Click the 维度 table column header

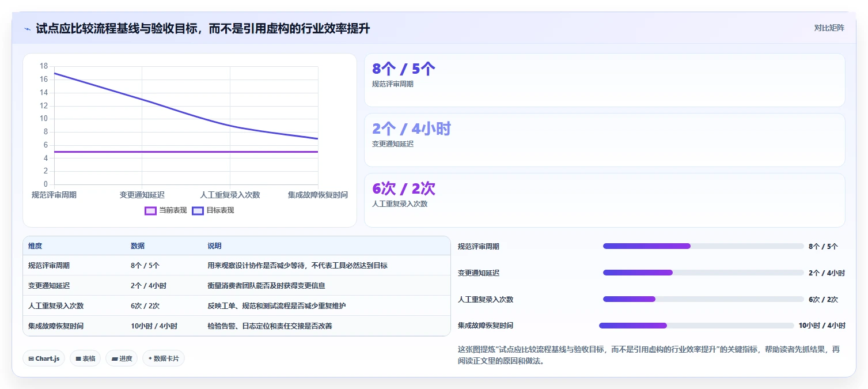pos(35,246)
